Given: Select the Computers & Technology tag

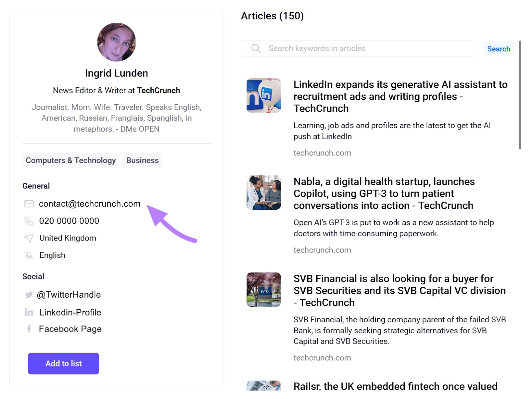Looking at the screenshot, I should point(70,160).
